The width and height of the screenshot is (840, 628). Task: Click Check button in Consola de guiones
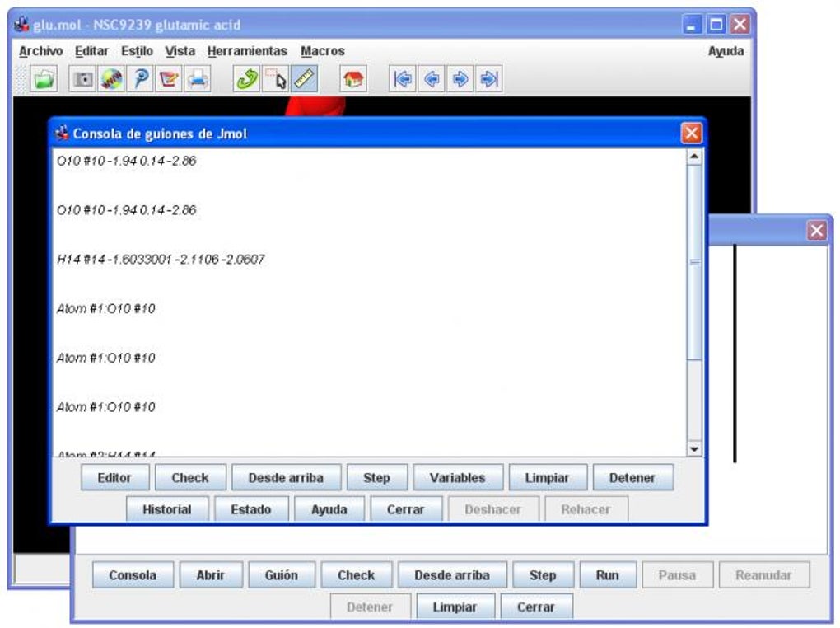[x=190, y=477]
